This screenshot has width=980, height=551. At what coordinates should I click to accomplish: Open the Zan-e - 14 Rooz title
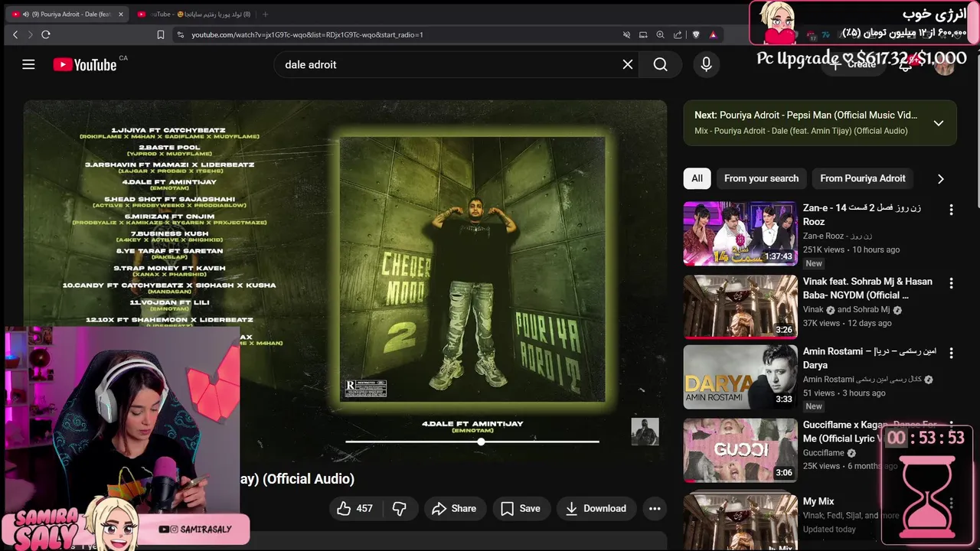click(x=862, y=215)
